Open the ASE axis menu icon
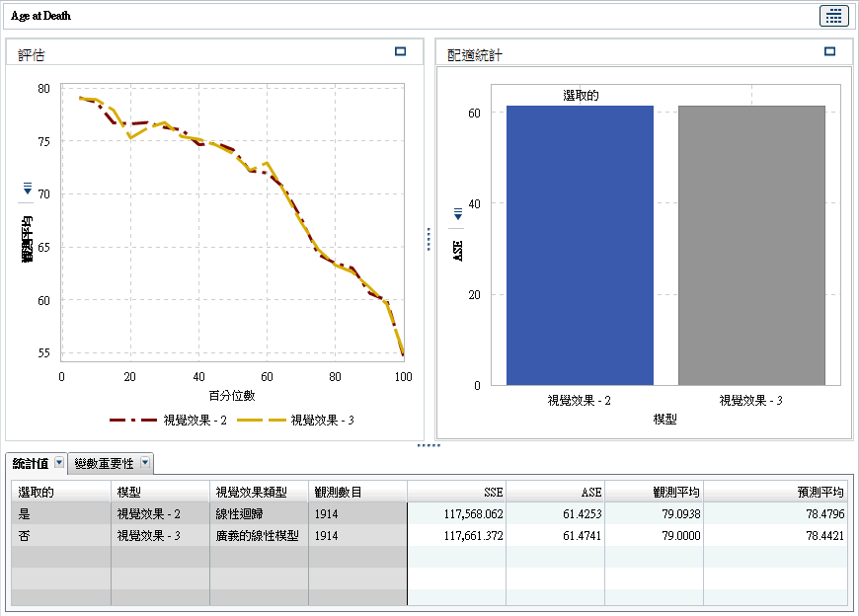859x616 pixels. pos(457,213)
